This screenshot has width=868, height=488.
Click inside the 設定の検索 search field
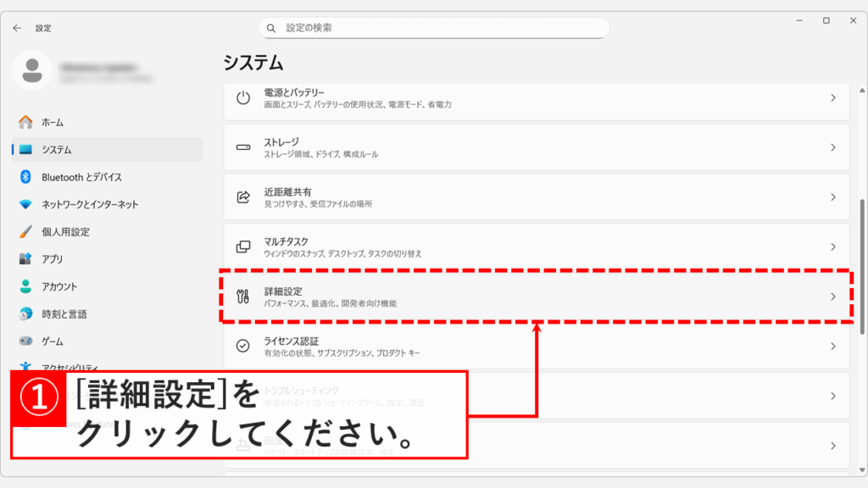tap(434, 28)
